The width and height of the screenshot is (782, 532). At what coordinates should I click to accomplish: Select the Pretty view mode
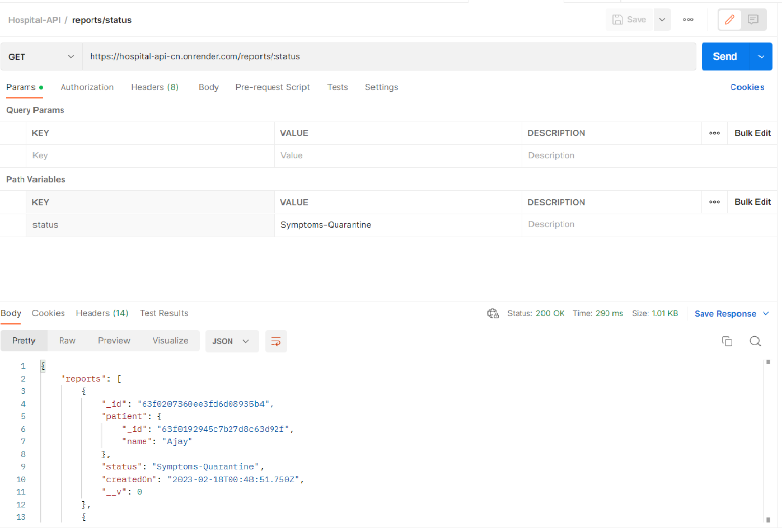coord(24,341)
